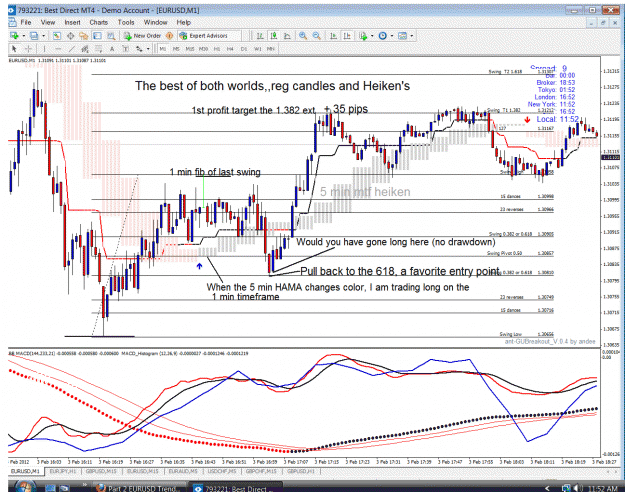Open the Window menu
Screen dimensions: 625x492
155,22
